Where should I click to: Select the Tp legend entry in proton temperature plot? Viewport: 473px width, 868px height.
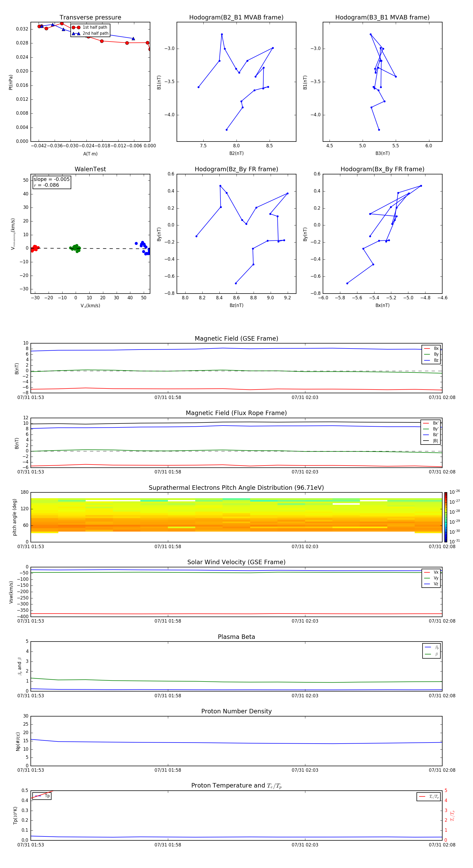[x=42, y=796]
